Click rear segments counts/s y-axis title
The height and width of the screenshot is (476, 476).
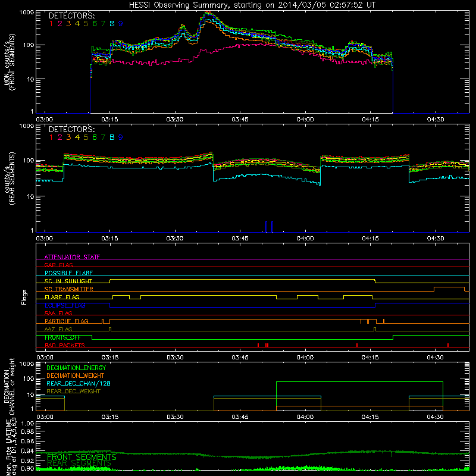pos(9,178)
